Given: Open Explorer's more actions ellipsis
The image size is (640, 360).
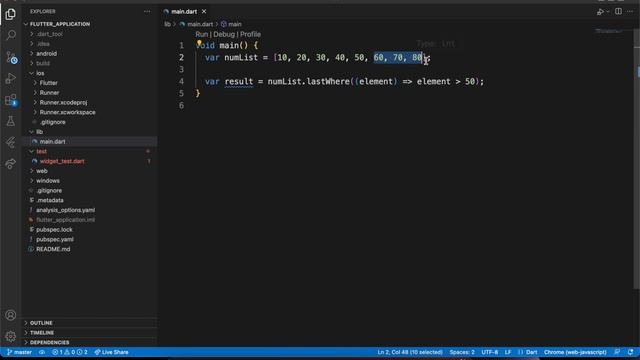Looking at the screenshot, I should point(147,11).
